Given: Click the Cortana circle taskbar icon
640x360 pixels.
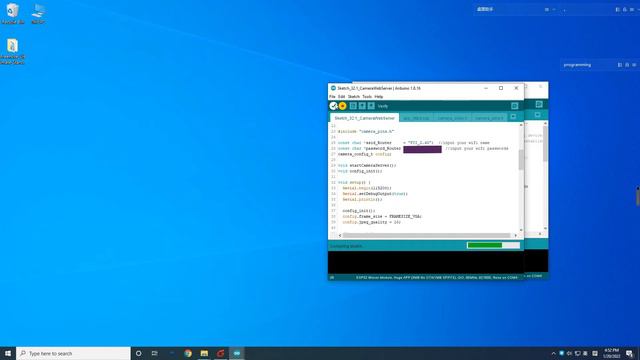Looking at the screenshot, I should (138, 353).
